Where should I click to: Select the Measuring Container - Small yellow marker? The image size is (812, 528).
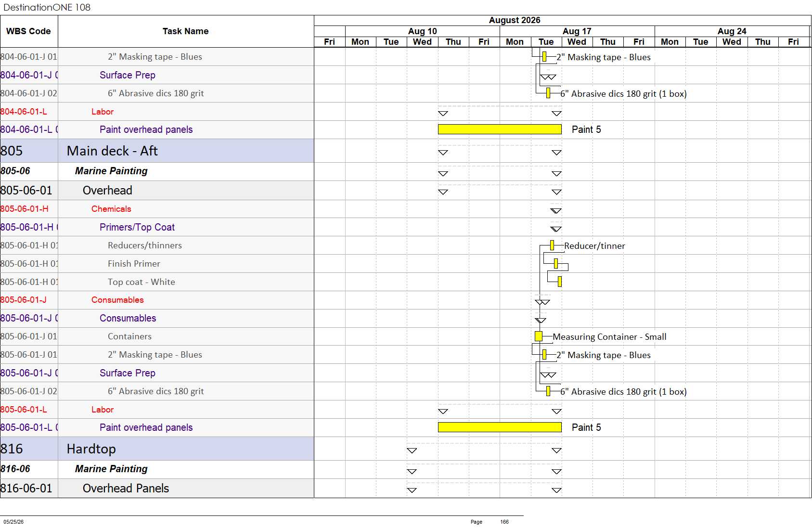pyautogui.click(x=539, y=336)
